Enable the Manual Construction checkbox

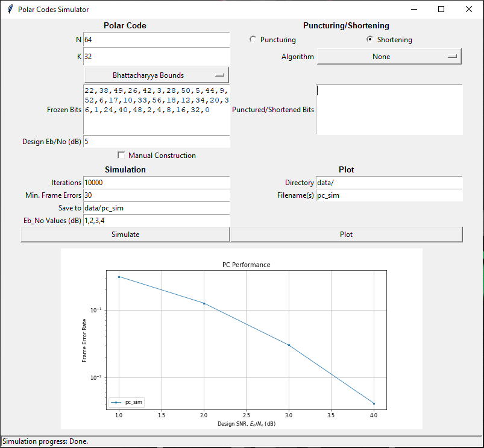click(122, 155)
